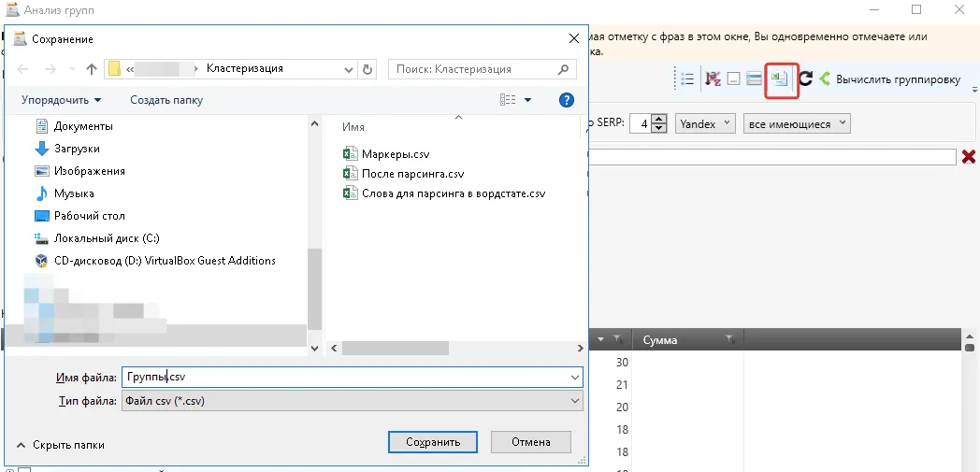Click the SERP value field showing 4
This screenshot has width=980, height=472.
(641, 123)
